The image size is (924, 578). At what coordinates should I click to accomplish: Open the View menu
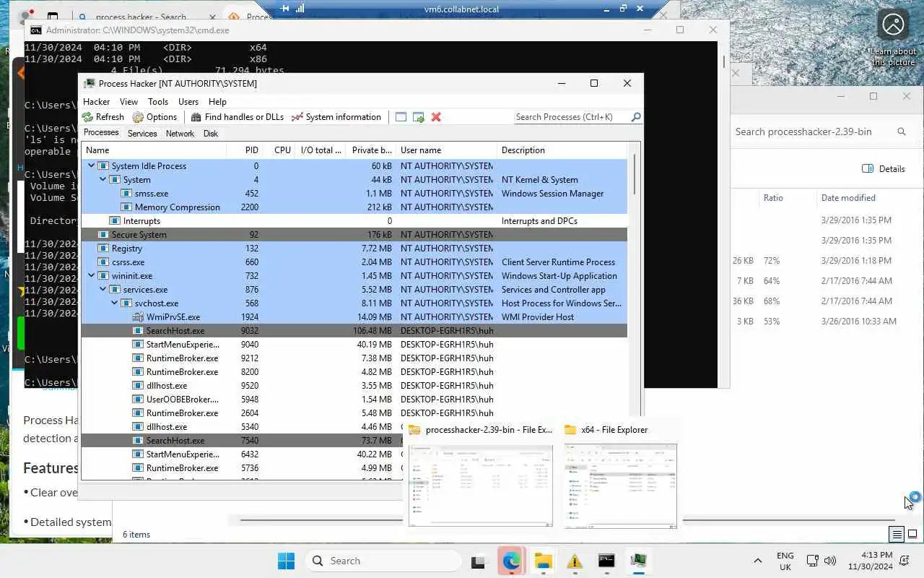point(128,102)
